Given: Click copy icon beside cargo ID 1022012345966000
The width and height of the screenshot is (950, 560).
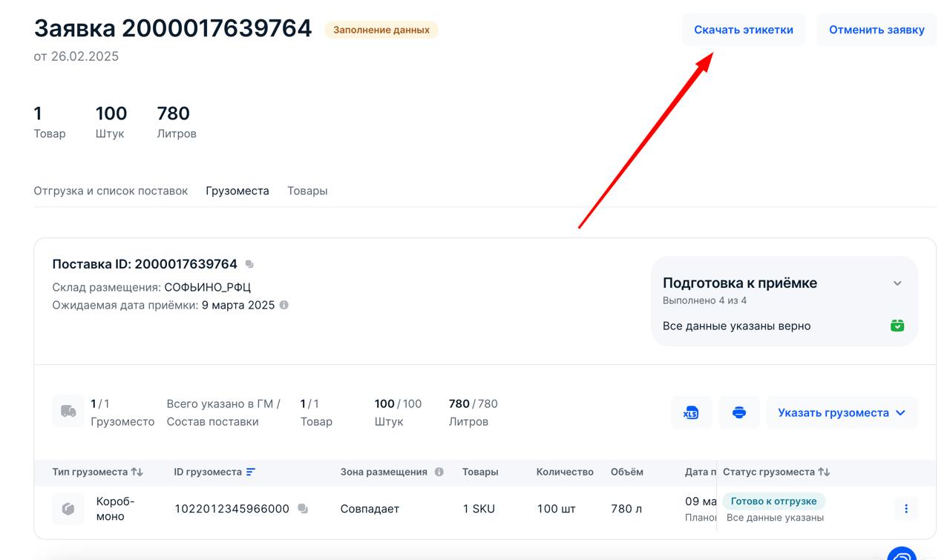Looking at the screenshot, I should (303, 509).
